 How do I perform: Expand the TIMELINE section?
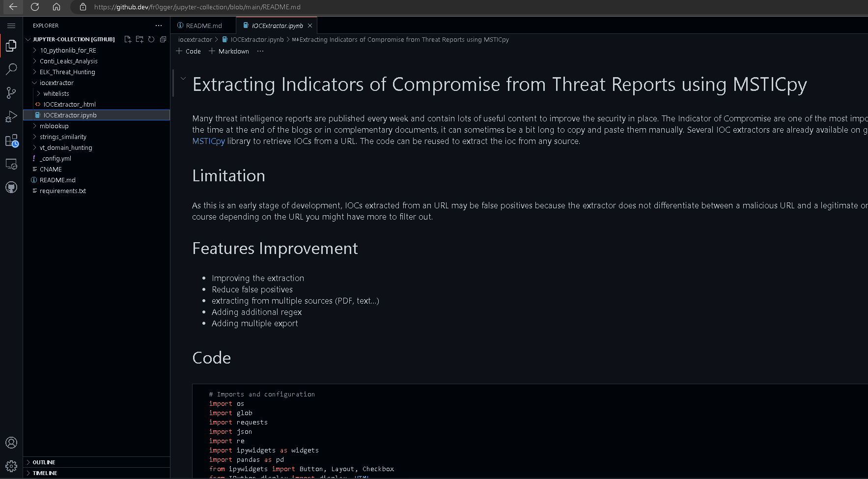coord(45,473)
